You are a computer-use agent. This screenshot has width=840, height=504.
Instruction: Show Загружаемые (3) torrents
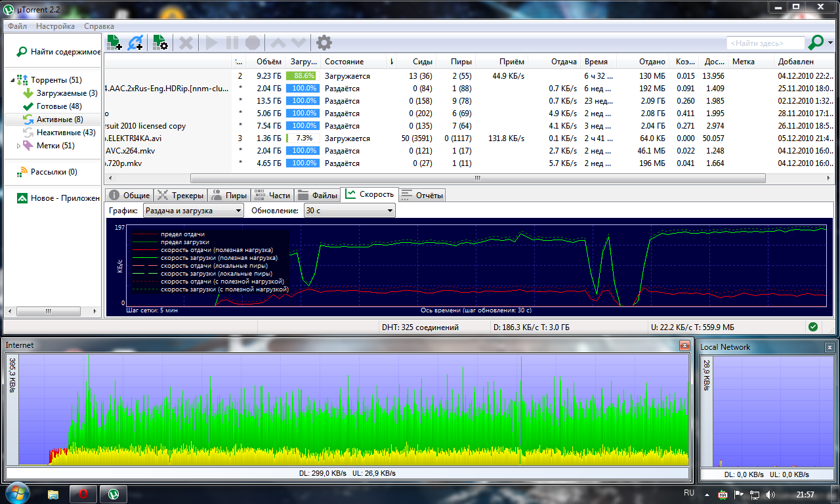point(66,93)
